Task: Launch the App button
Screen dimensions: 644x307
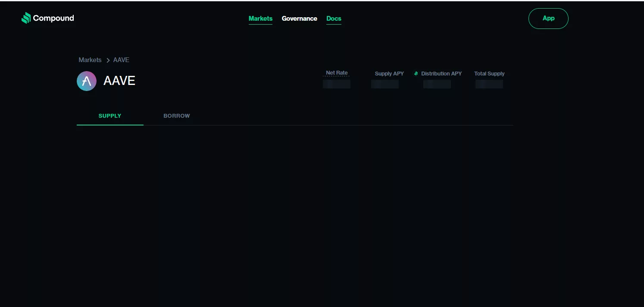Action: [x=548, y=19]
